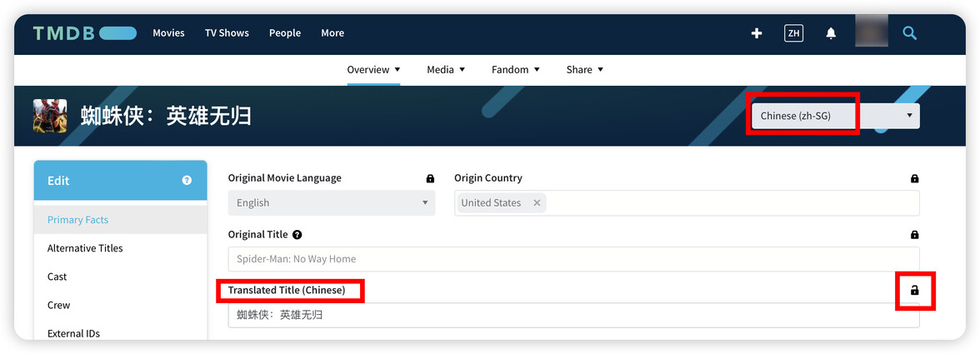Expand Fandom dropdown tab
Screen dimensions: 980x354
pos(516,70)
